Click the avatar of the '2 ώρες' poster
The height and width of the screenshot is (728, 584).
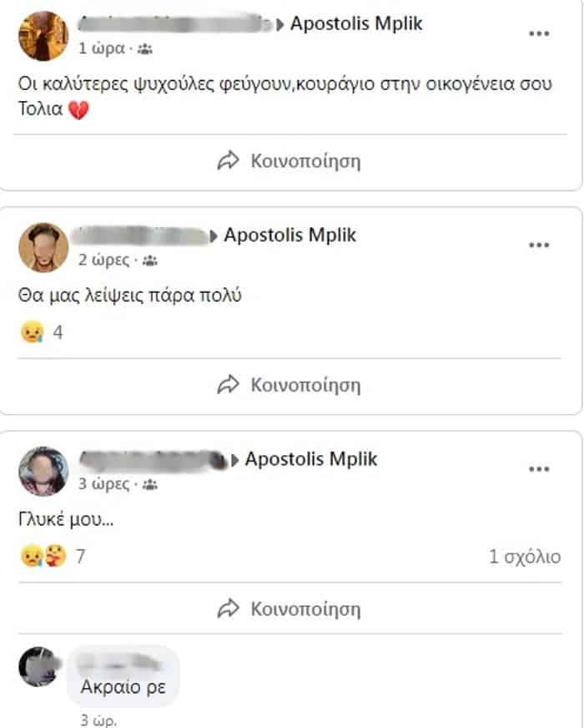(43, 247)
